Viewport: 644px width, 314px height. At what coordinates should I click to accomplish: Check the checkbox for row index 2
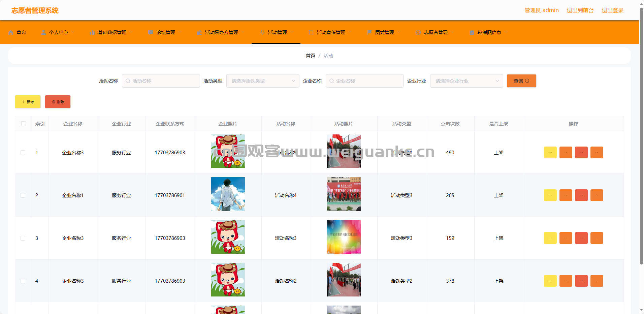[x=23, y=195]
